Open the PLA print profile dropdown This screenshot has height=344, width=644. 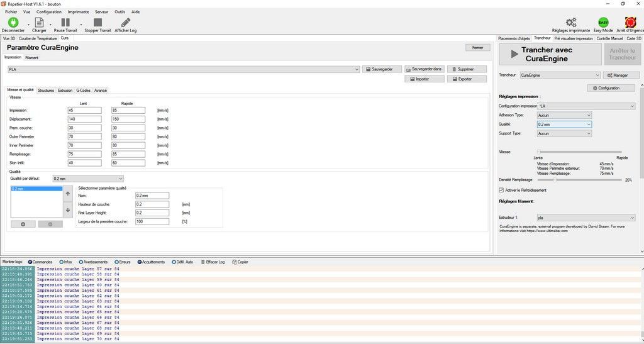pyautogui.click(x=184, y=70)
